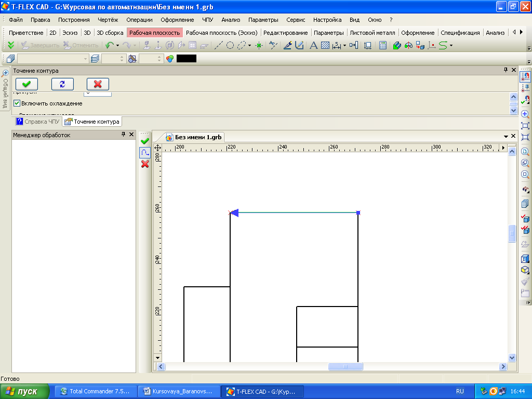
Task: Cancel contour turning with red X button
Action: (x=98, y=84)
